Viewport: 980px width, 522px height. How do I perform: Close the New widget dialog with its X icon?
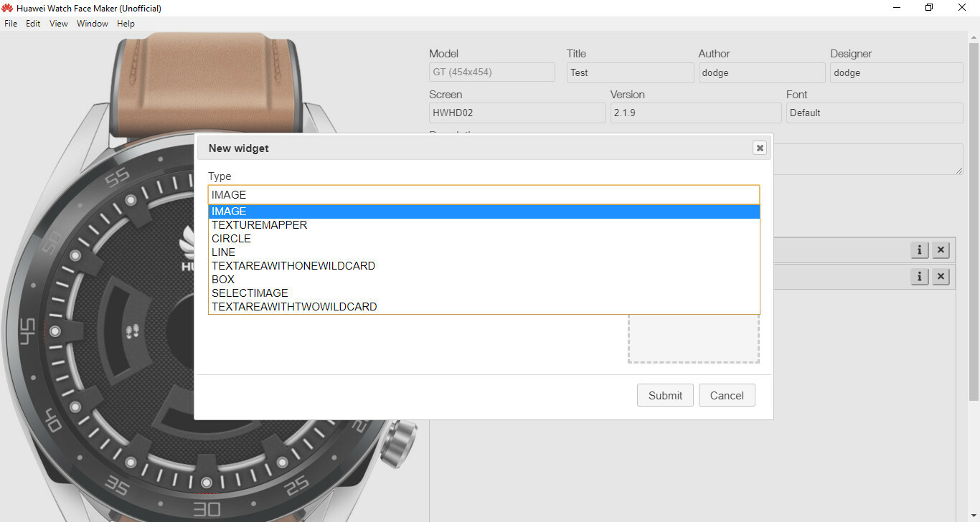760,148
